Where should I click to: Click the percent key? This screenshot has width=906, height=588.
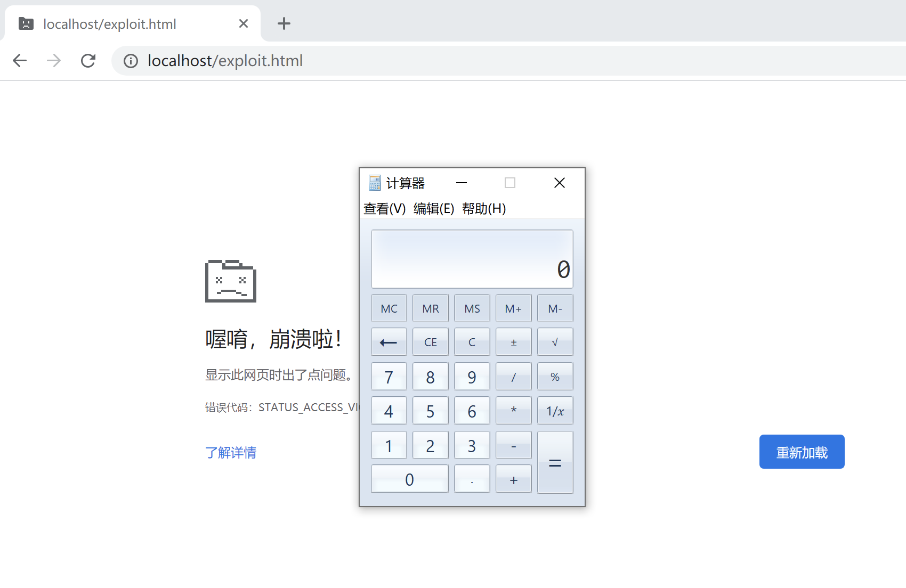pyautogui.click(x=555, y=377)
